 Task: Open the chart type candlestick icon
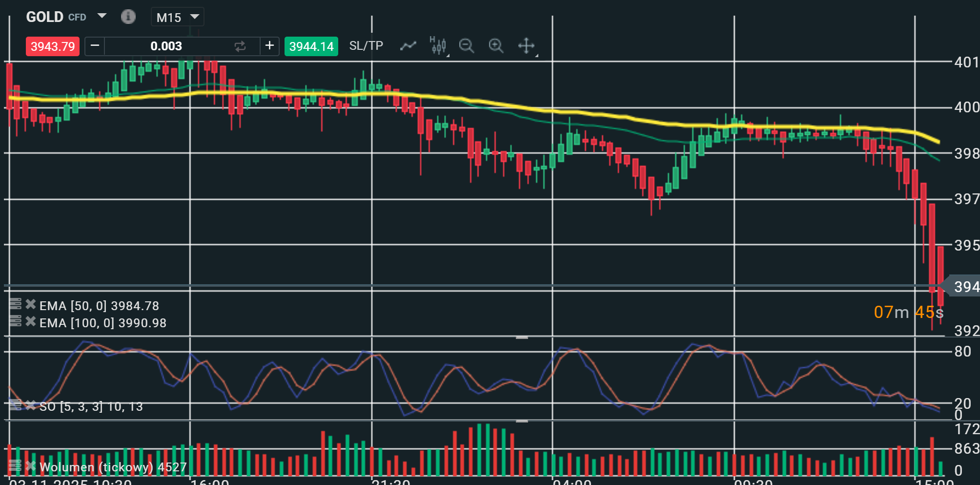tap(438, 46)
